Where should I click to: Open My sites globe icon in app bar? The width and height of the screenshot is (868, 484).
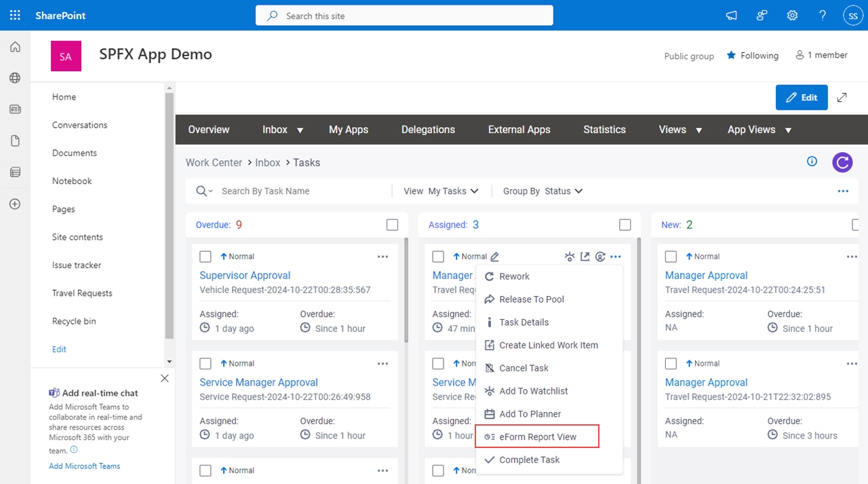coord(15,78)
